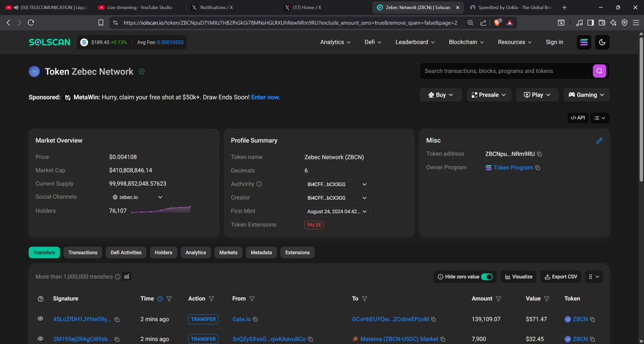The height and width of the screenshot is (344, 644).
Task: Open the Buy dropdown
Action: click(x=441, y=95)
